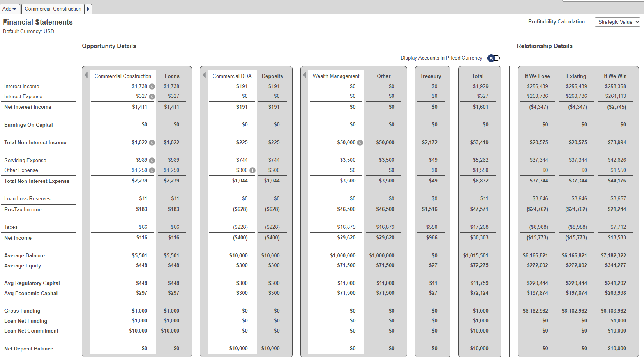Open the Profitability Calculation Strategic Value dropdown
644x361 pixels.
(x=617, y=22)
